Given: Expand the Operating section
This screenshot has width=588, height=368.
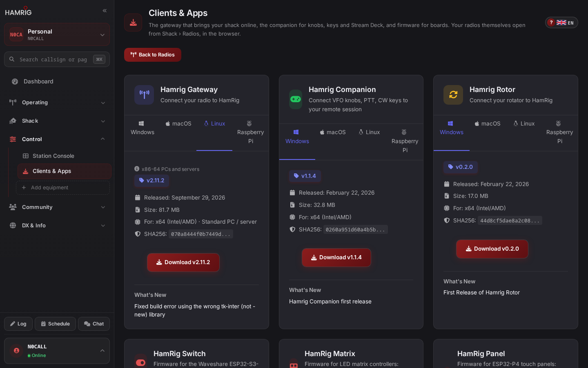Looking at the screenshot, I should (x=57, y=103).
